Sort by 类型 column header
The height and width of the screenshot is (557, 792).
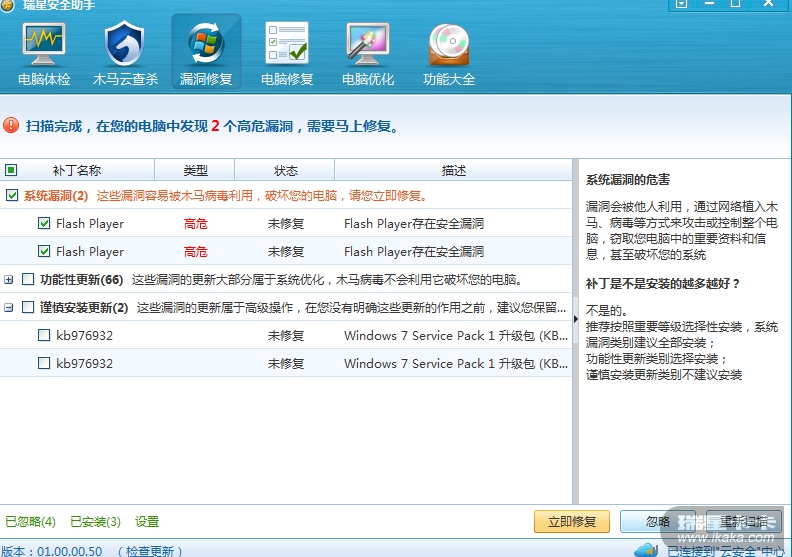[x=195, y=170]
